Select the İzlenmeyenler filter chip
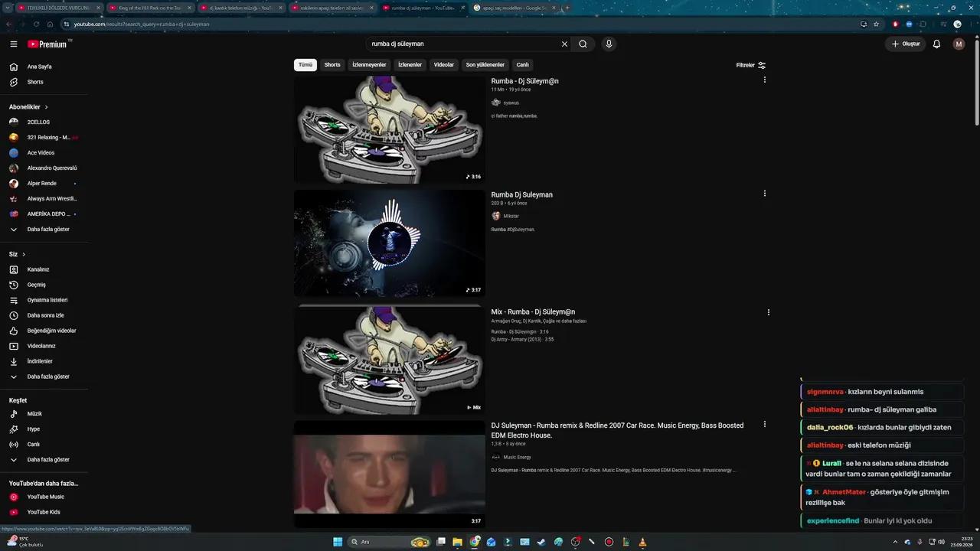The height and width of the screenshot is (551, 980). point(369,65)
